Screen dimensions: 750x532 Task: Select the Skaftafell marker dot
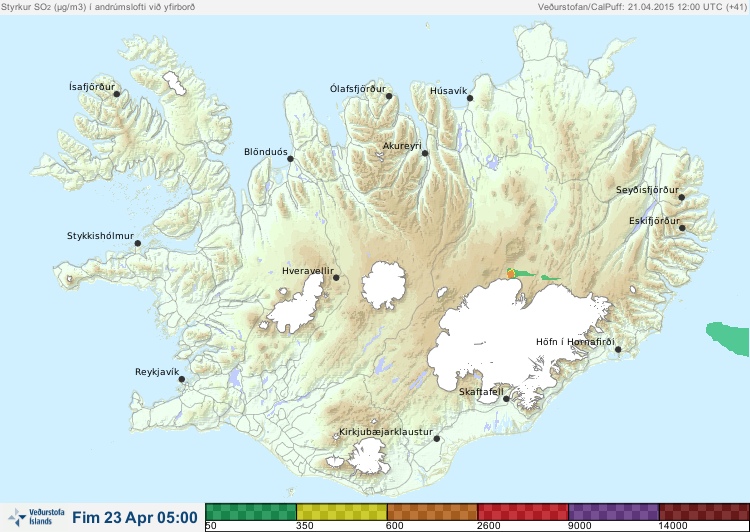click(x=506, y=399)
